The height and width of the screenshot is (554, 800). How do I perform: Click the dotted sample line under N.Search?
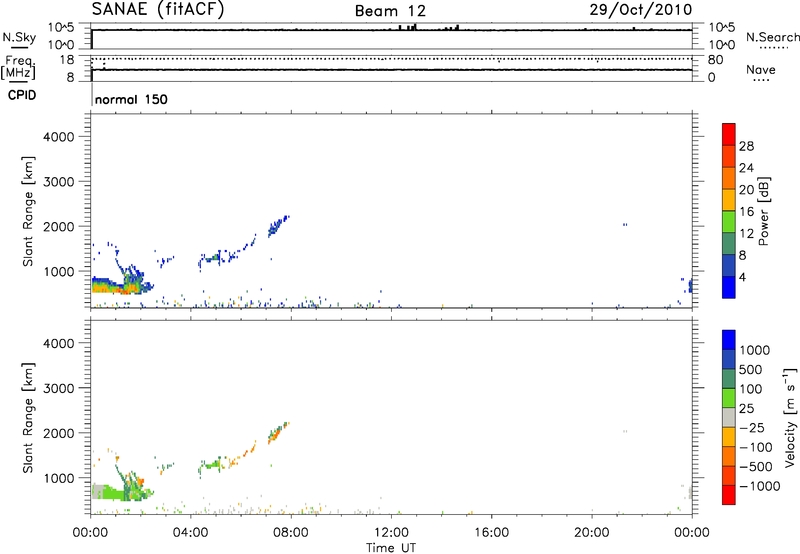coord(774,48)
